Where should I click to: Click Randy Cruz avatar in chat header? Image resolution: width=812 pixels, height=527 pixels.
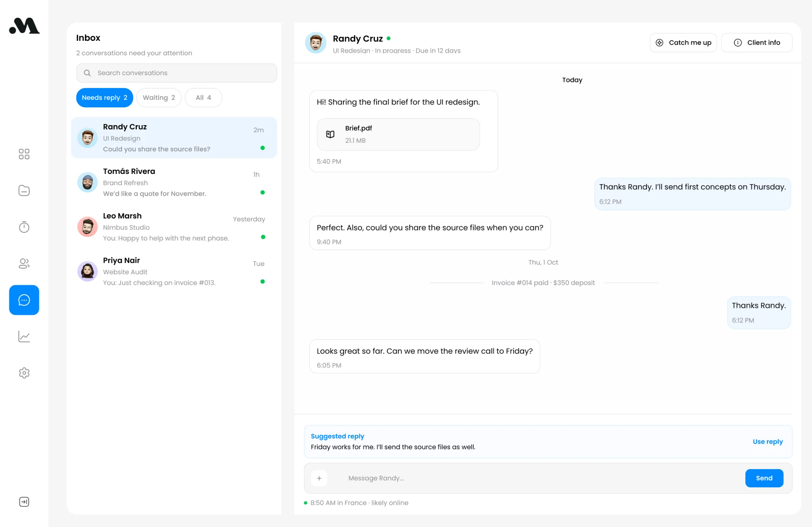[x=316, y=43]
